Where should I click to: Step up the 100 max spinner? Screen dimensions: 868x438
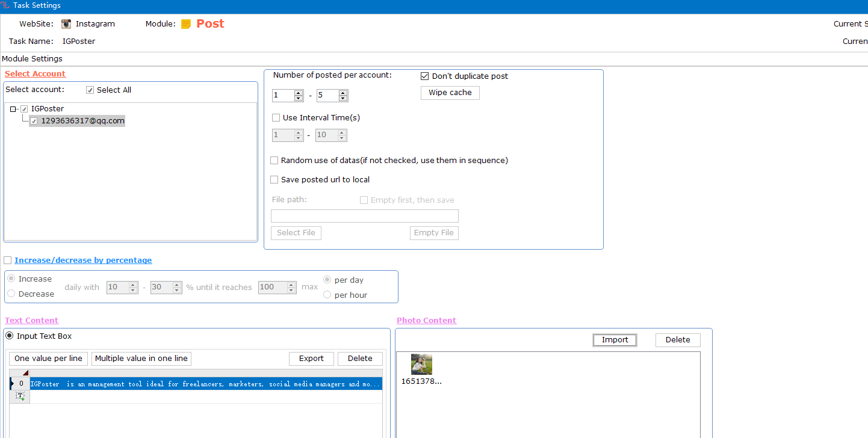point(291,285)
